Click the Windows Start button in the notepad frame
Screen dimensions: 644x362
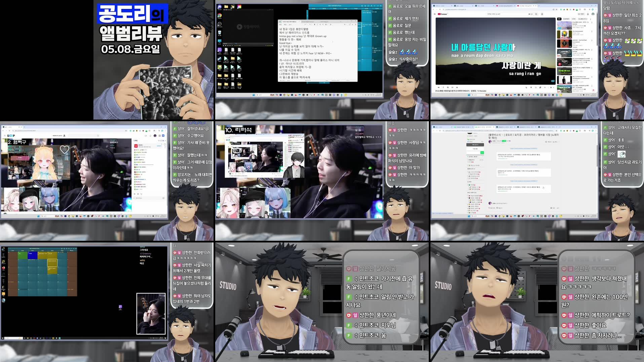pos(254,95)
